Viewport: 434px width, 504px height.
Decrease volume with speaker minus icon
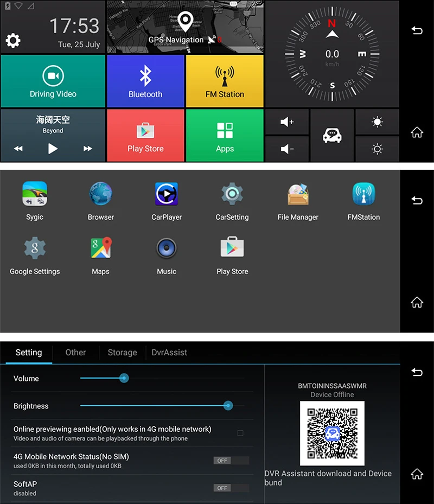287,149
